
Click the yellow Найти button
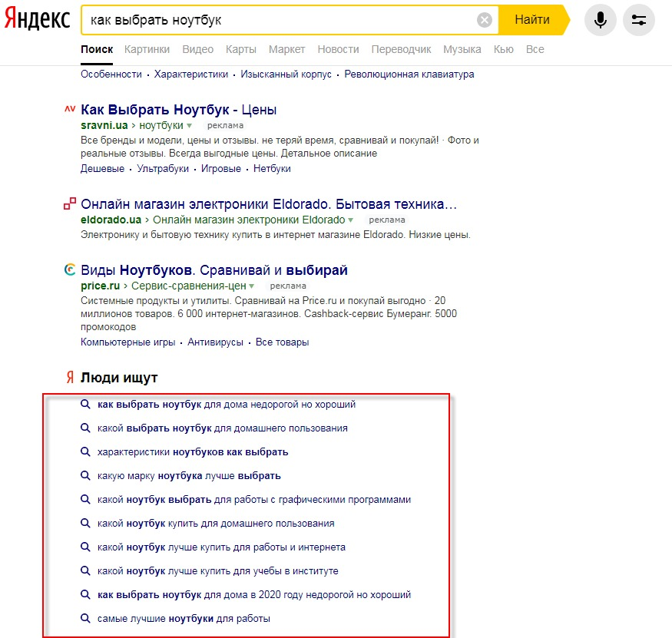tap(533, 20)
